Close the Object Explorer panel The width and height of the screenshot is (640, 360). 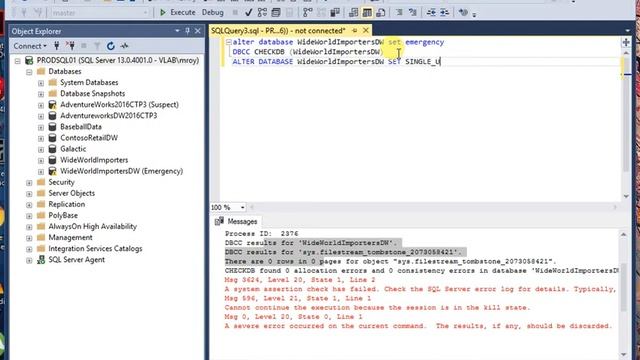[198, 31]
